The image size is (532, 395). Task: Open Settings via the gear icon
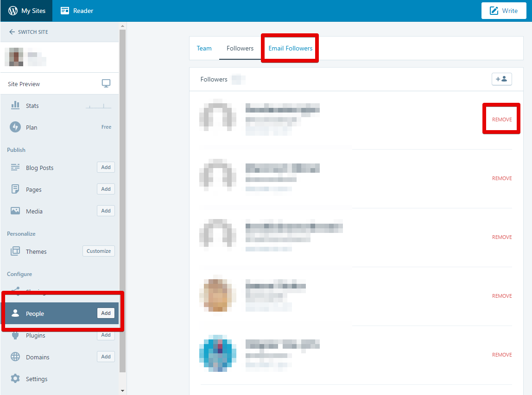click(x=15, y=378)
